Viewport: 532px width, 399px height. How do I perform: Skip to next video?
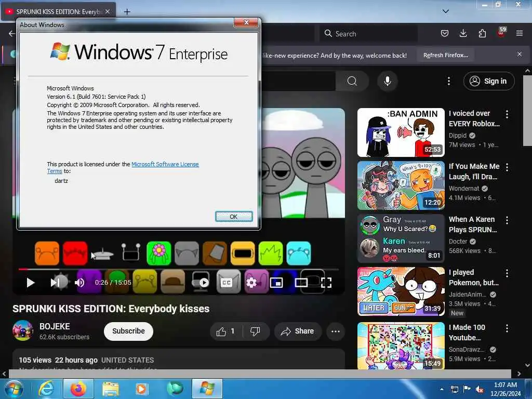[55, 283]
